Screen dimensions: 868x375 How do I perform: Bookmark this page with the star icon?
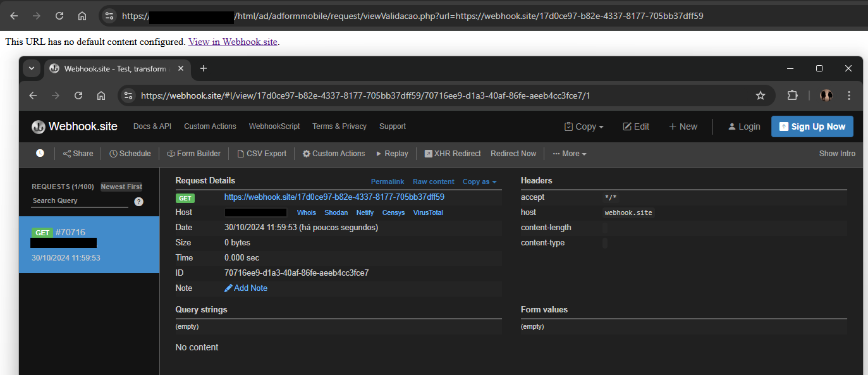tap(761, 95)
